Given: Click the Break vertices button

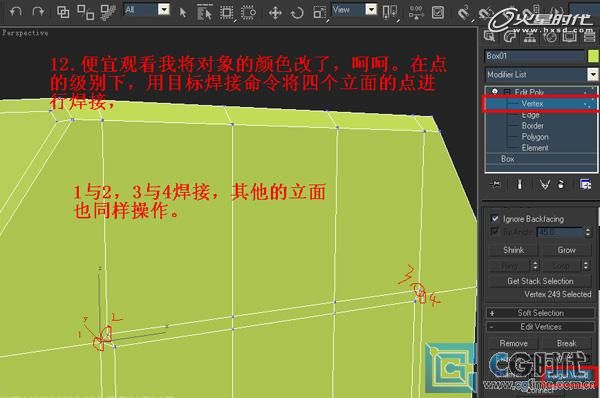Looking at the screenshot, I should pyautogui.click(x=566, y=343).
